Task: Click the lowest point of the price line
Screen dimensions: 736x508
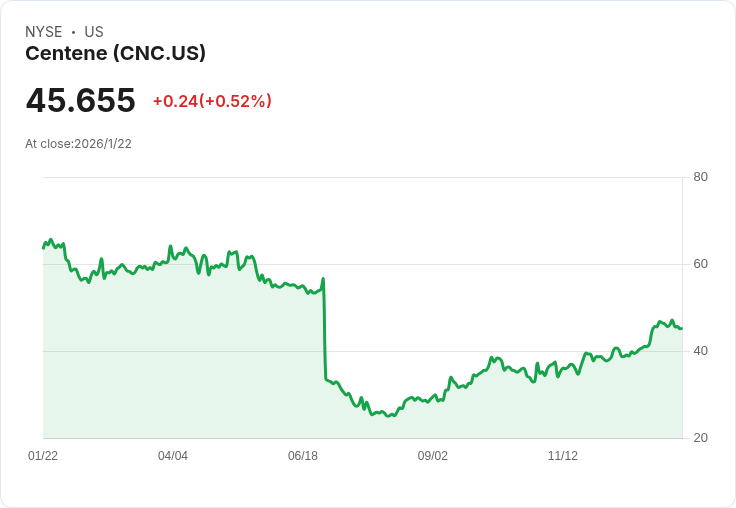Action: tap(388, 416)
